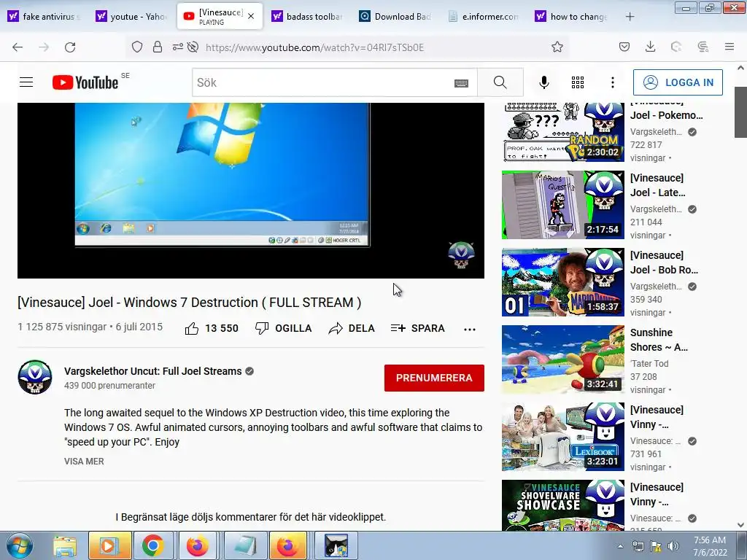Expand description with VISA MER
747x560 pixels.
click(84, 461)
